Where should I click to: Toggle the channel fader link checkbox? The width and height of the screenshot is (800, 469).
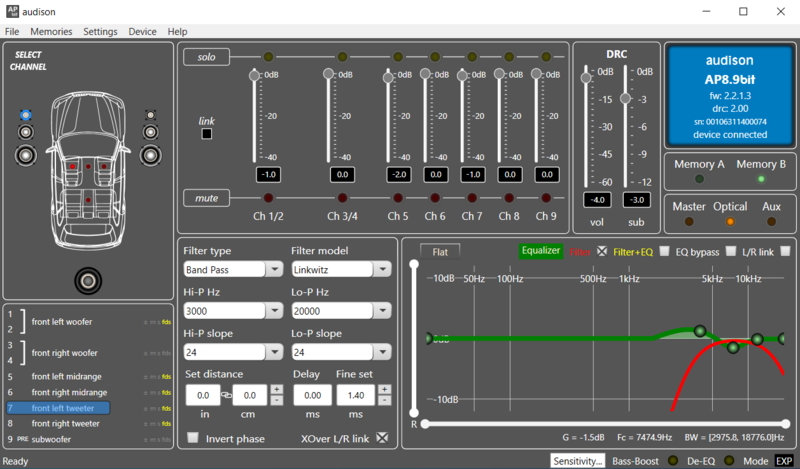click(x=207, y=134)
